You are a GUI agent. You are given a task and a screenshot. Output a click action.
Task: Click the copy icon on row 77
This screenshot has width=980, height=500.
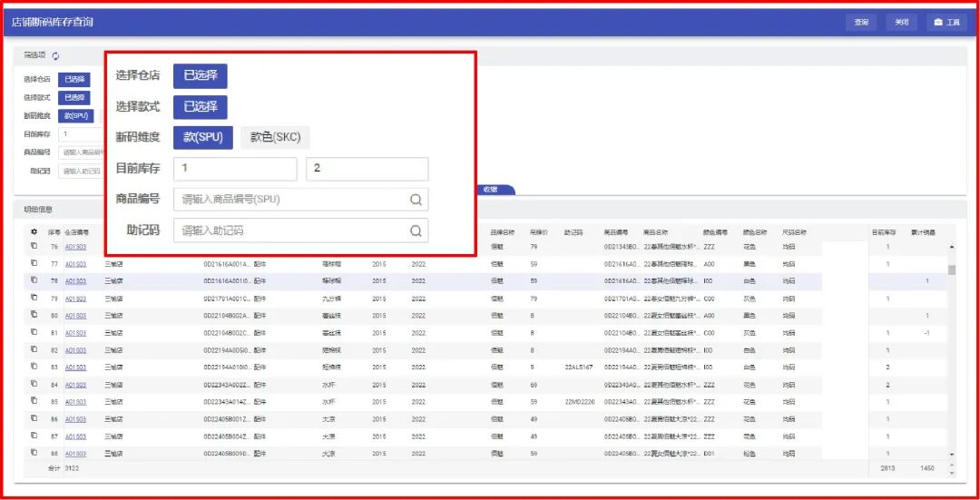[x=34, y=263]
